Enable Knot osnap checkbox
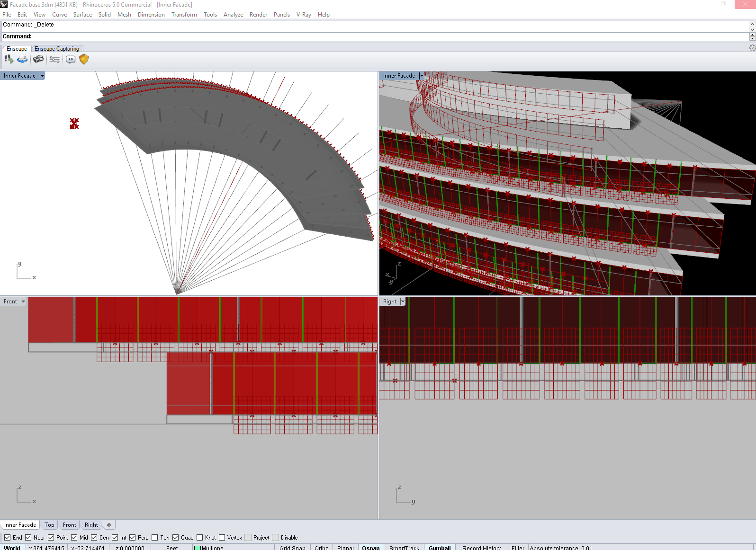 [199, 538]
